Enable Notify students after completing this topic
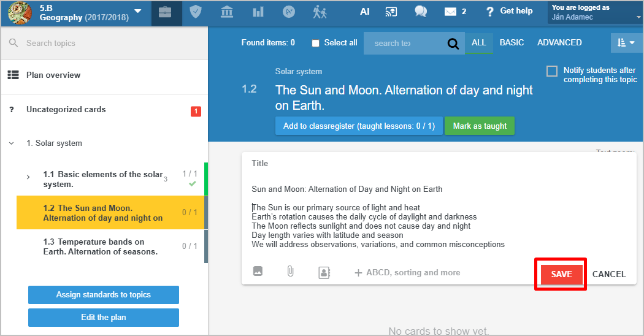Viewport: 644px width, 336px height. 552,71
